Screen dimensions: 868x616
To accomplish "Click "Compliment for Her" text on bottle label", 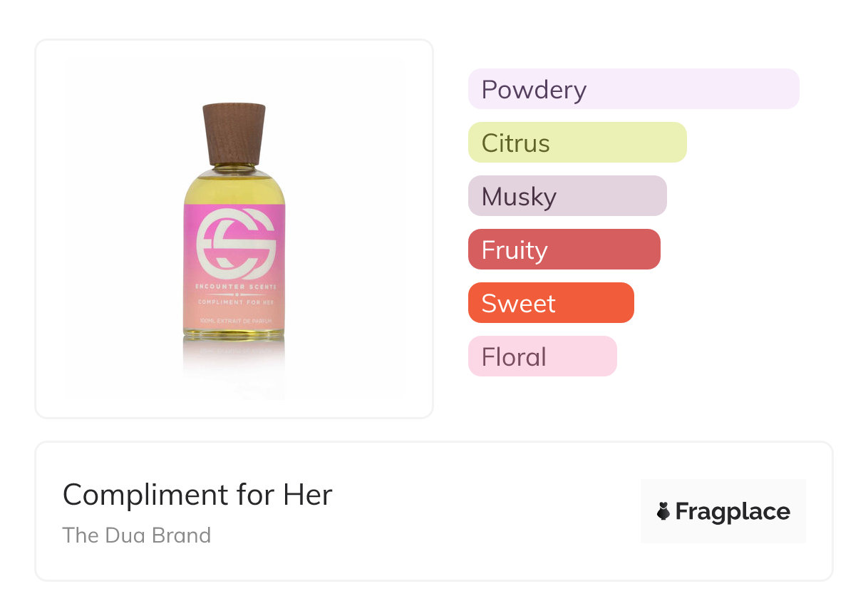I will pos(235,303).
